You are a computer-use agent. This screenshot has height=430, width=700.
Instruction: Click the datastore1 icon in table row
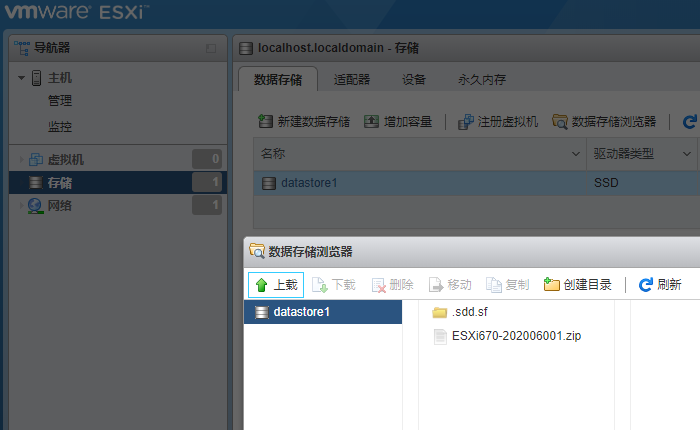(x=269, y=183)
